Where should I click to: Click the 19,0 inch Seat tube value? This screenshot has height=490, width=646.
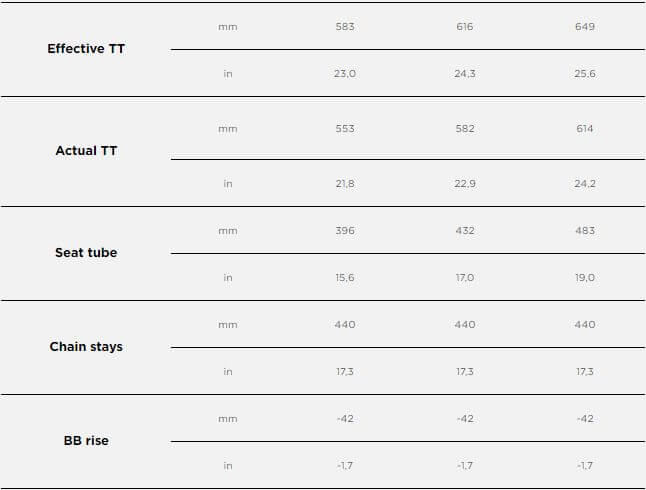pyautogui.click(x=585, y=278)
